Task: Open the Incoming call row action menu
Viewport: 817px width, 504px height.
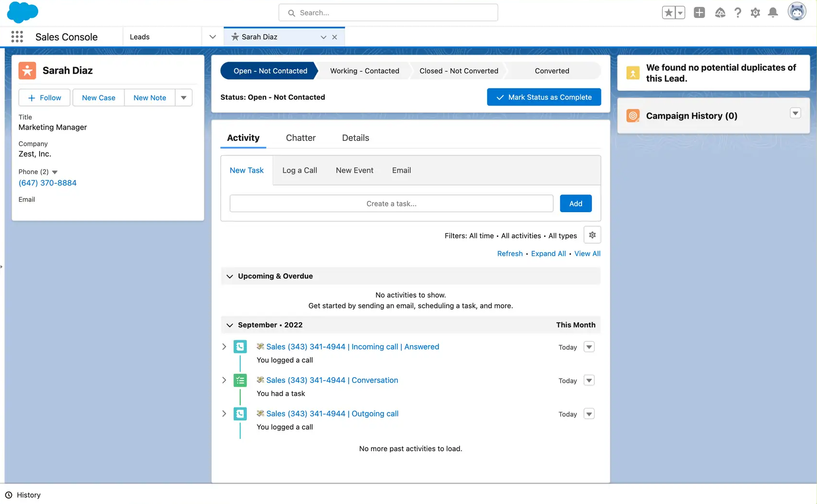Action: [x=589, y=347]
